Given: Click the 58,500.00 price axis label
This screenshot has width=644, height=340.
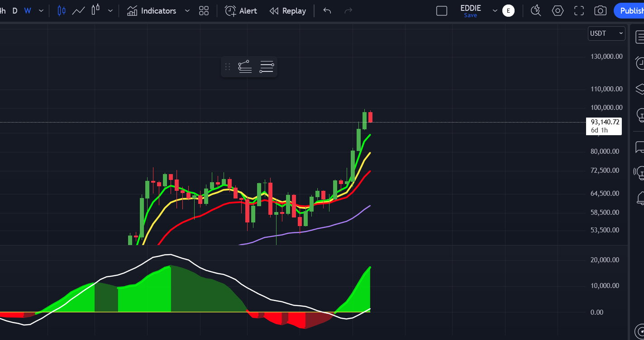Looking at the screenshot, I should tap(605, 212).
